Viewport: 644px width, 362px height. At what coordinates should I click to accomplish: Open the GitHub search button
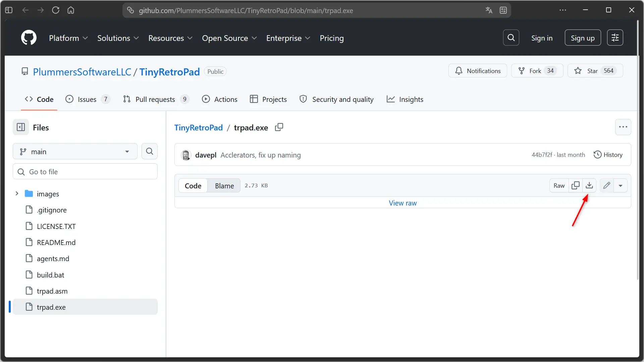(x=511, y=38)
